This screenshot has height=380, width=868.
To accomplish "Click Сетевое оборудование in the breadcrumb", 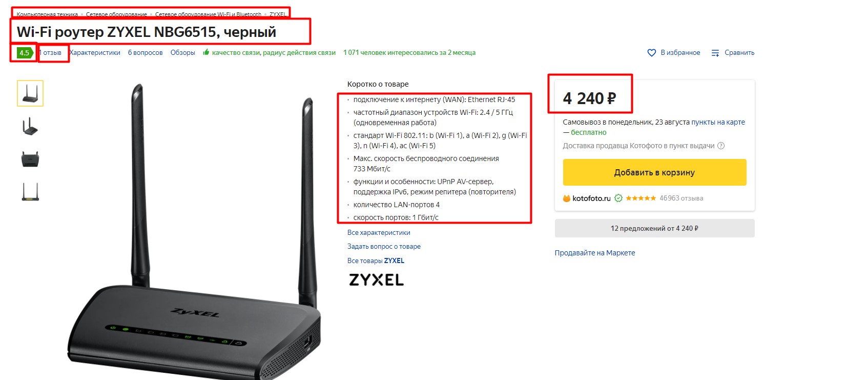I will pos(116,14).
